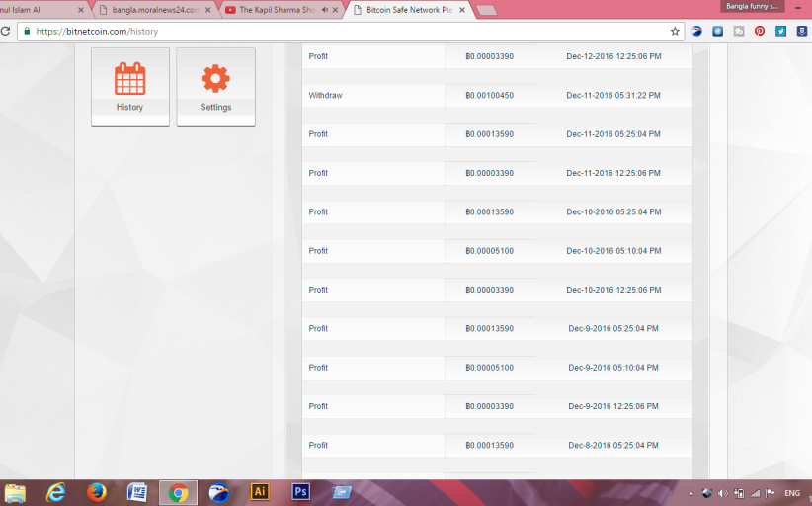Viewport: 812px width, 506px height.
Task: Open Photoshop from the taskbar
Action: coord(300,491)
